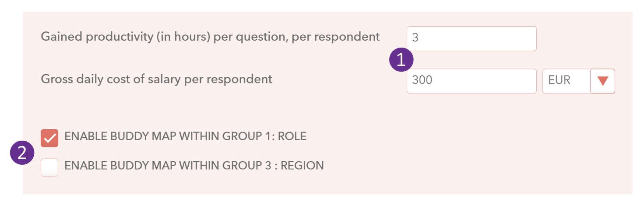
Task: Click the purple number 1 annotation badge
Action: pos(401,60)
